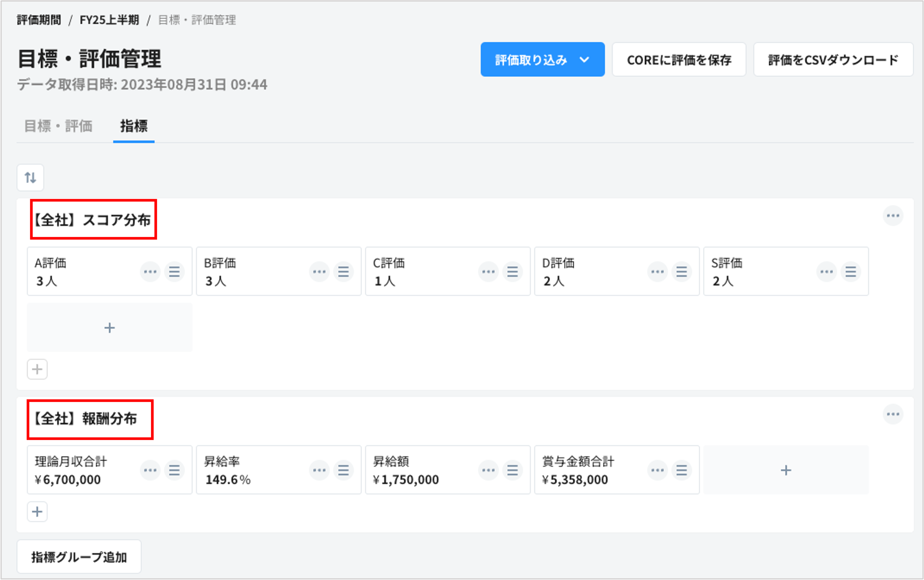Open three-dot menu of スコア分布 group
Image resolution: width=924 pixels, height=580 pixels.
coord(893,215)
